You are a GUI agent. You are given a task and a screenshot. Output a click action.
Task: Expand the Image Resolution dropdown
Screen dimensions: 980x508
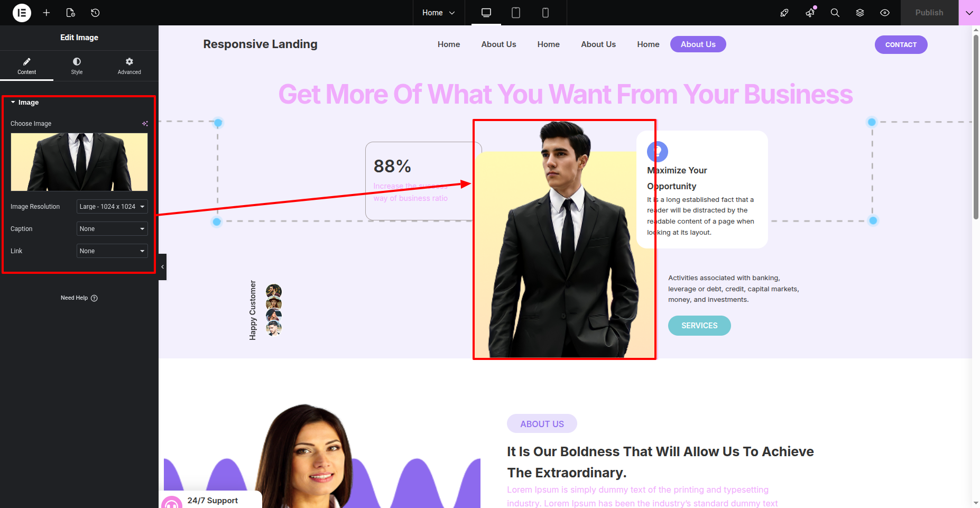coord(112,207)
